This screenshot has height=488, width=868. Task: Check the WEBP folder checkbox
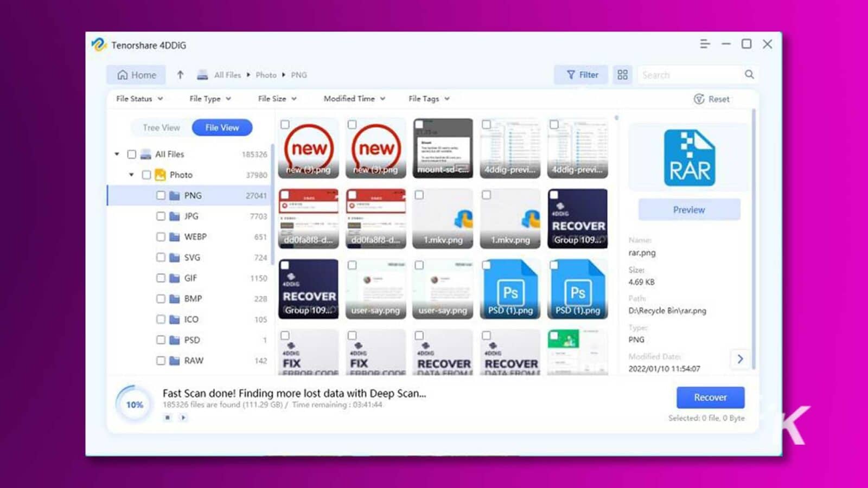(161, 237)
